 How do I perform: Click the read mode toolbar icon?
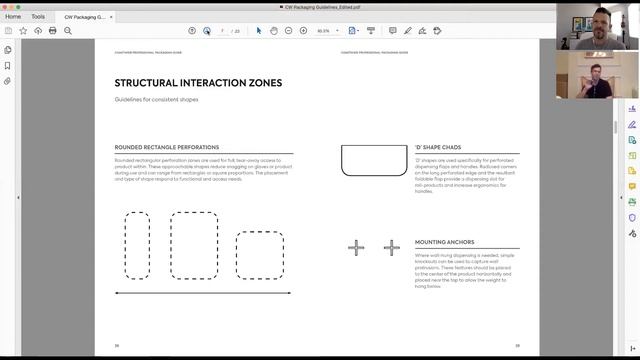[371, 31]
